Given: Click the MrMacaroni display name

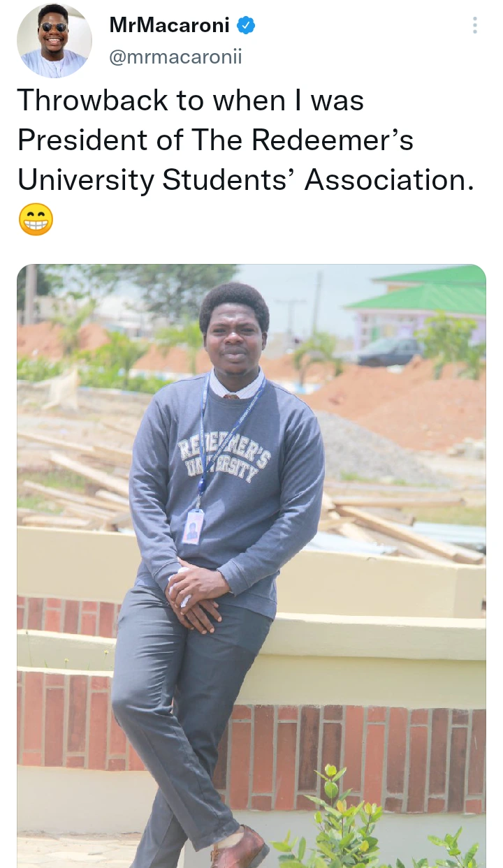Looking at the screenshot, I should click(x=170, y=27).
